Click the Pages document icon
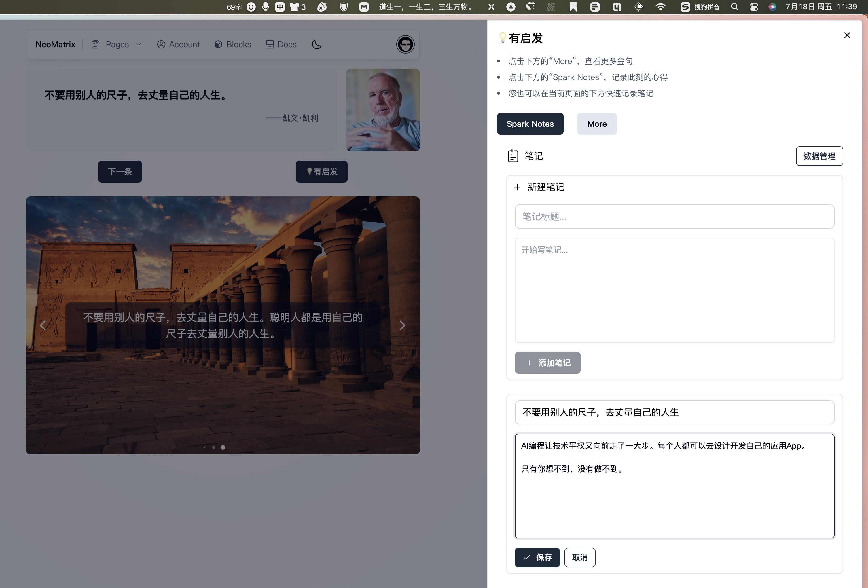Screen dimensions: 868x588 coord(96,44)
